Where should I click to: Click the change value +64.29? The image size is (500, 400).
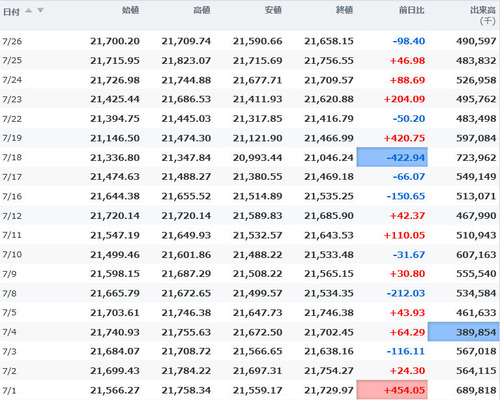pyautogui.click(x=407, y=332)
